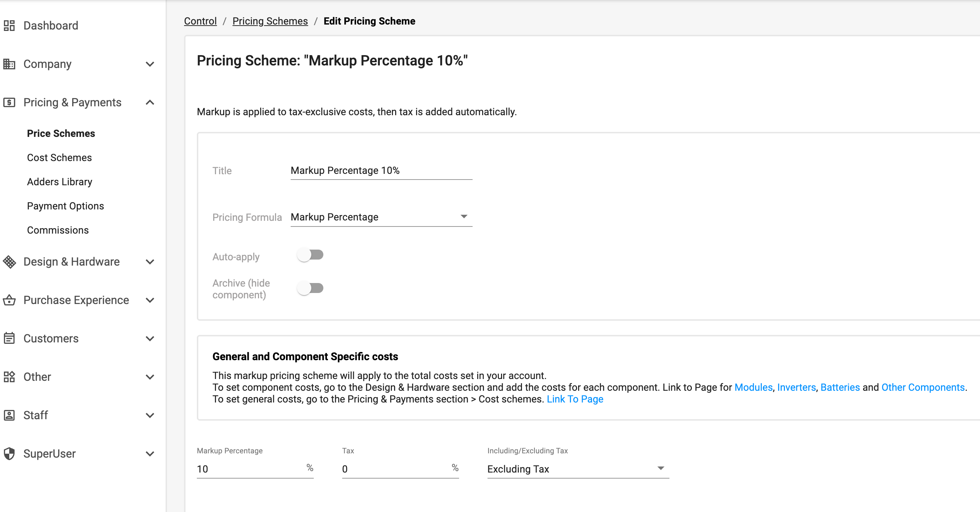Focus the Markup Percentage input field
980x512 pixels.
click(255, 469)
